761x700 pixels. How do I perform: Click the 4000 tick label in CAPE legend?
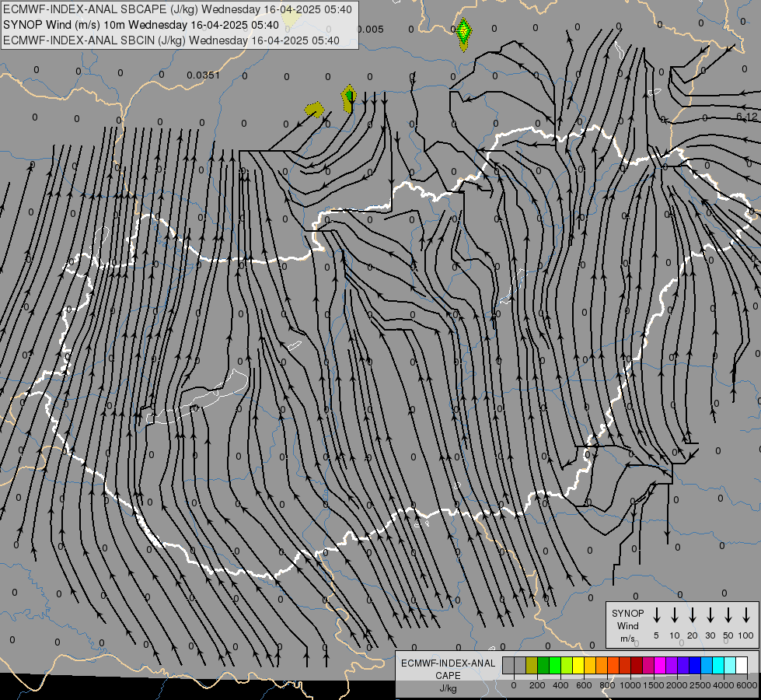coord(724,685)
